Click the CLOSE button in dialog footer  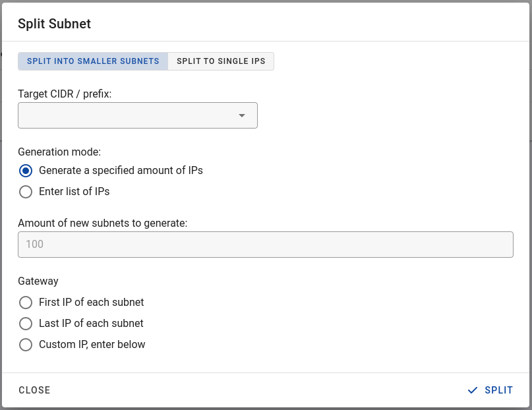(34, 390)
